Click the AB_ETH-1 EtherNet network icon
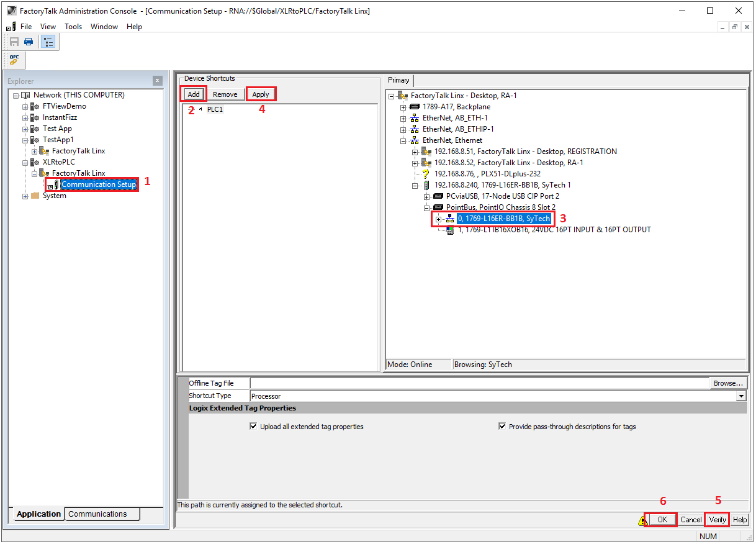This screenshot has height=544, width=756. point(415,118)
